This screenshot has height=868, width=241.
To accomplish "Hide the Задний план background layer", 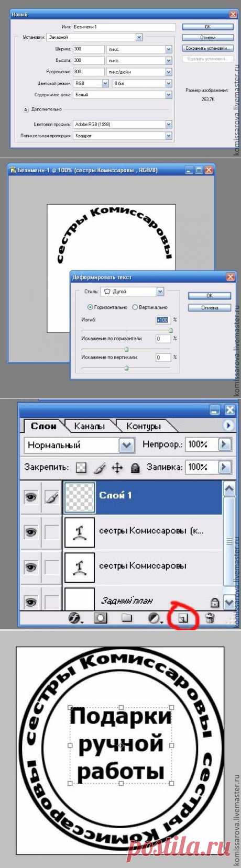I will [x=31, y=602].
